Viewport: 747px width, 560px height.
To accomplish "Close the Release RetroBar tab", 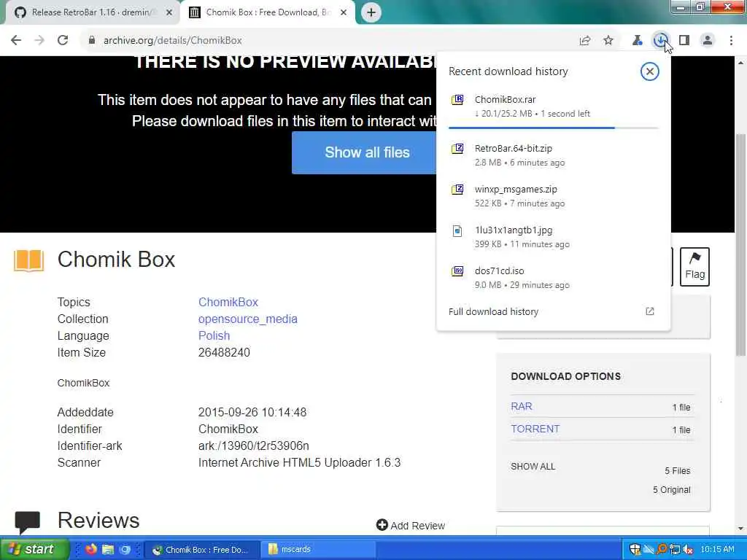I will pyautogui.click(x=169, y=12).
